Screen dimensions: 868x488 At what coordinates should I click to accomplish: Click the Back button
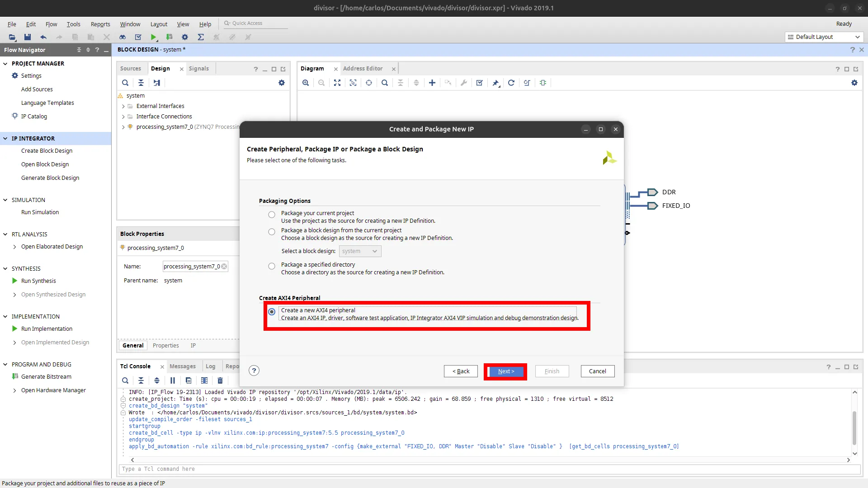461,371
